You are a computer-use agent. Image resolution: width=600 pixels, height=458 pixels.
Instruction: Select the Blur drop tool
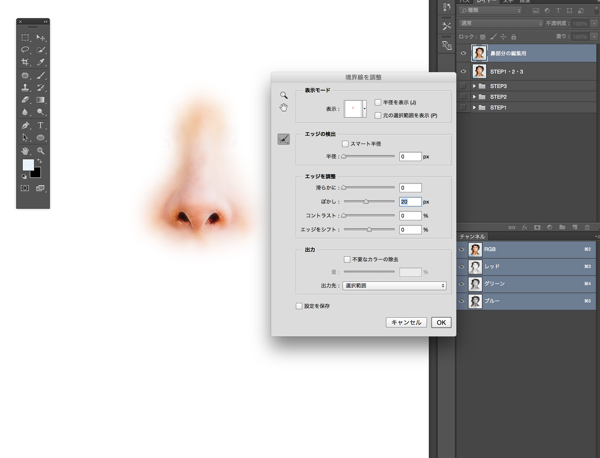coord(25,112)
